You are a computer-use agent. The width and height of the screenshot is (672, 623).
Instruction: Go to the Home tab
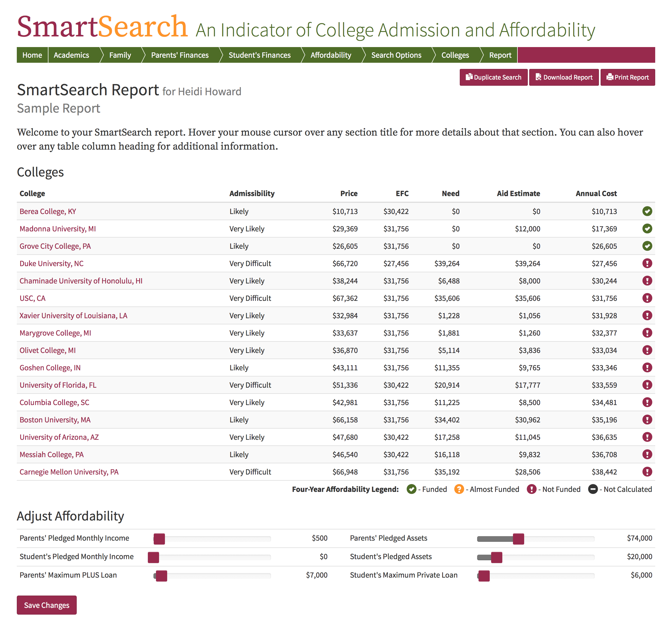(x=32, y=55)
